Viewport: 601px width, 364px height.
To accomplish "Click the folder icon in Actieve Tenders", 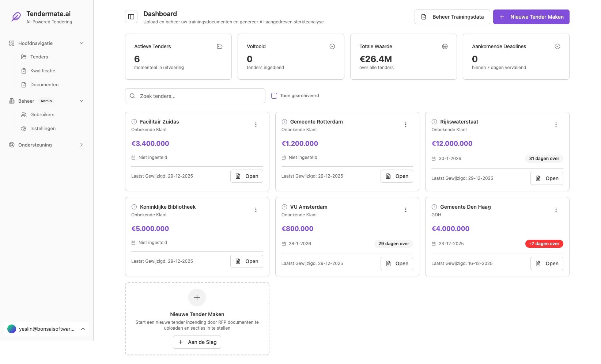I will point(220,46).
